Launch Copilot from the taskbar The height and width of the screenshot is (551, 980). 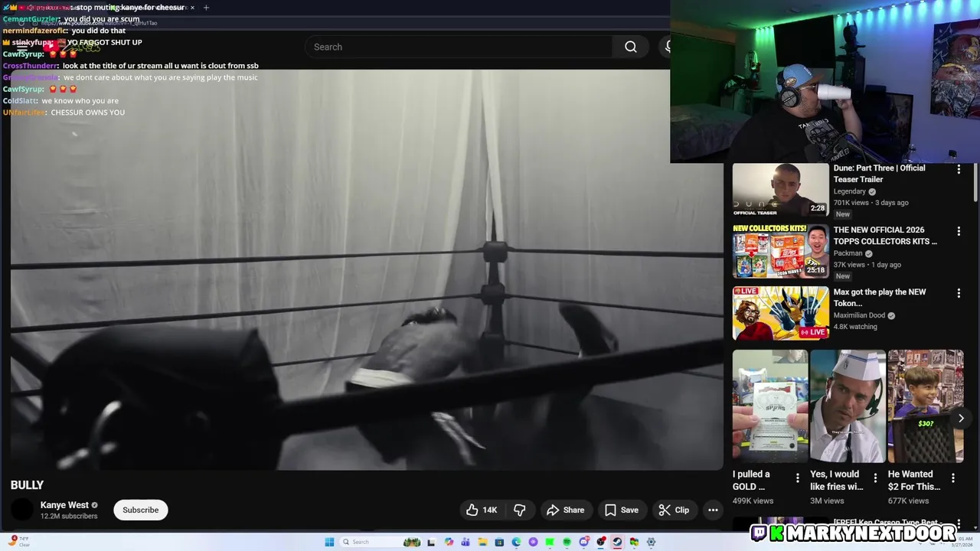click(x=449, y=542)
